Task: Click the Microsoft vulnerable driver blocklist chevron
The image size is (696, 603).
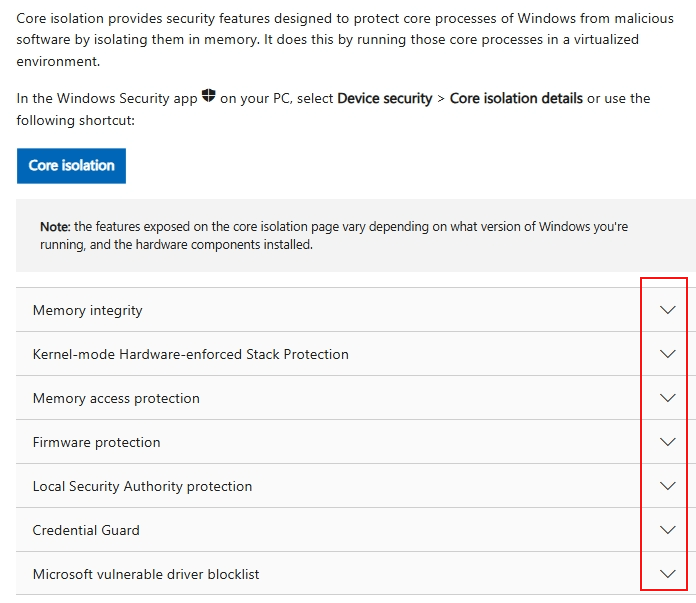Action: tap(668, 574)
